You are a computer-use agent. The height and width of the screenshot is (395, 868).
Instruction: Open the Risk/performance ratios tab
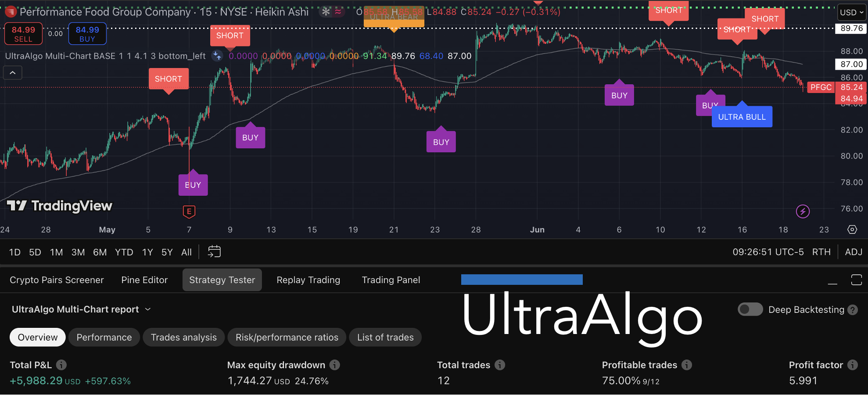click(x=287, y=337)
